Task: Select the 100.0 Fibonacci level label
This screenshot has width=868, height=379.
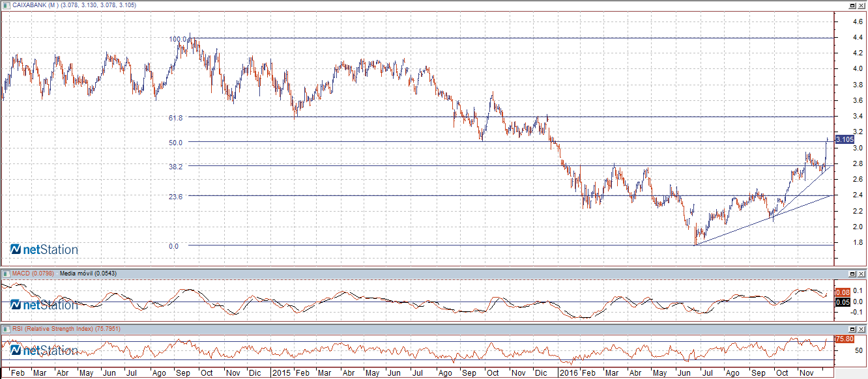Action: [x=177, y=39]
